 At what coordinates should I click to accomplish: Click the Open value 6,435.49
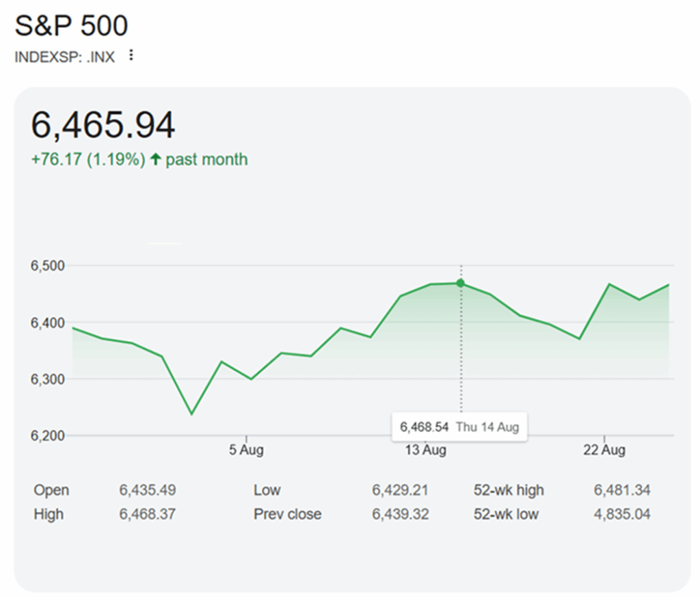point(148,490)
